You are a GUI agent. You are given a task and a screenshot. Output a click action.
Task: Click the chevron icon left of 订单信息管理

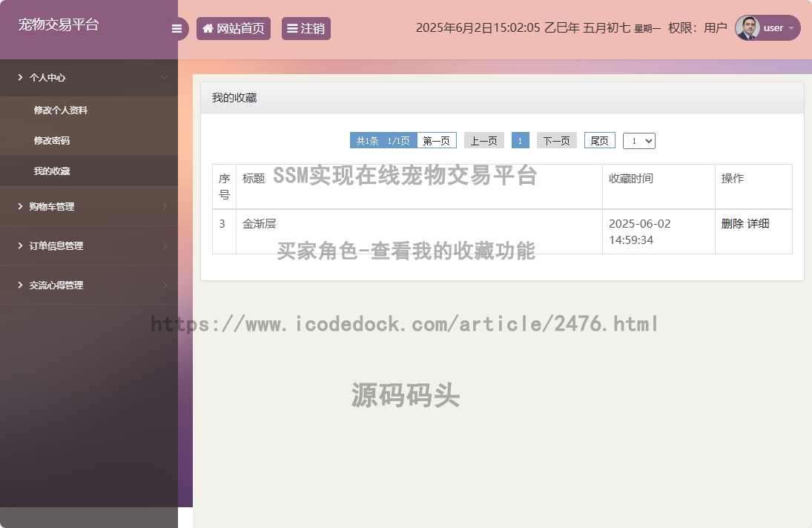click(20, 245)
